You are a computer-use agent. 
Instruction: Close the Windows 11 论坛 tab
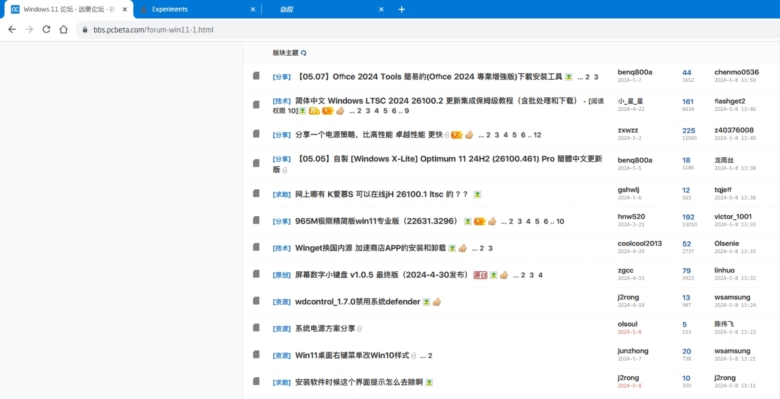pyautogui.click(x=124, y=9)
